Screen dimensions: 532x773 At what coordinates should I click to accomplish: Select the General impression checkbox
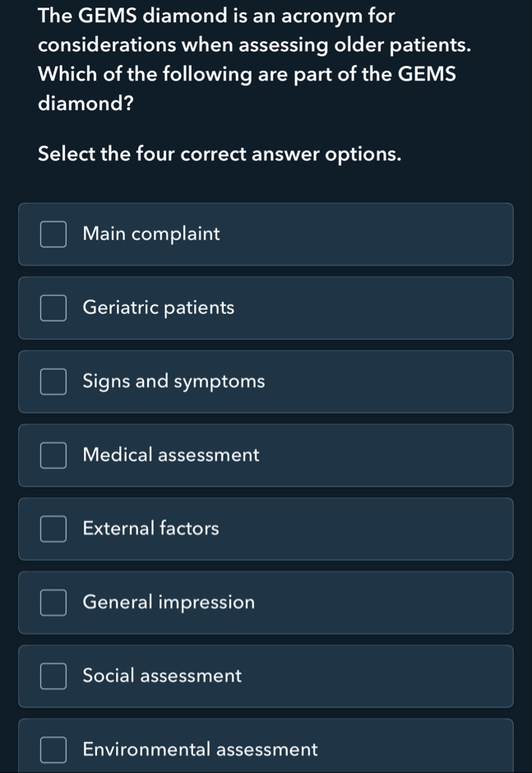[x=53, y=603]
